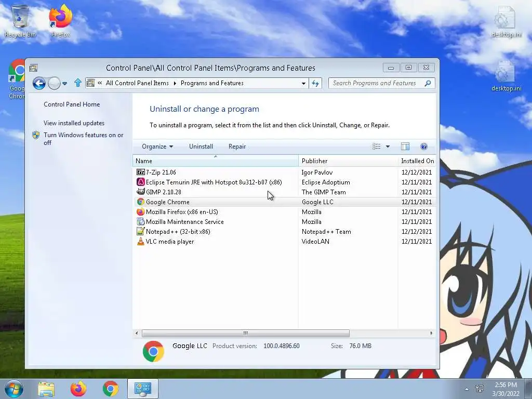Go up one level with the Up arrow

[78, 83]
